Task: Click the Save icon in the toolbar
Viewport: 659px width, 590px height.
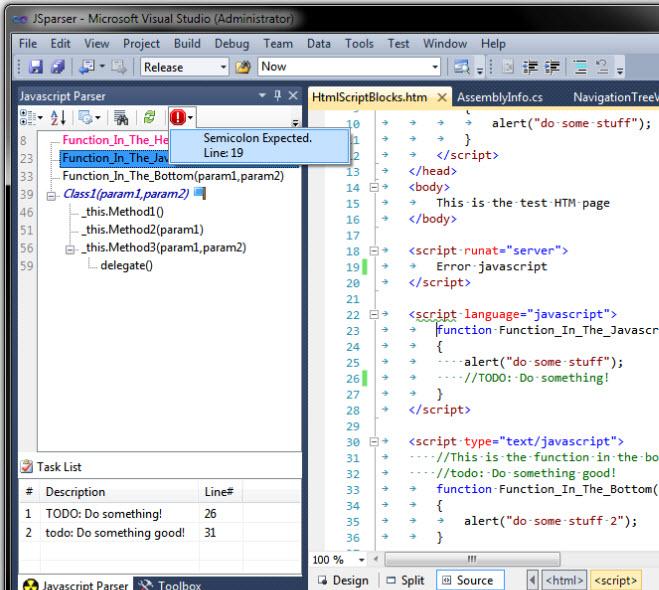Action: [x=36, y=67]
